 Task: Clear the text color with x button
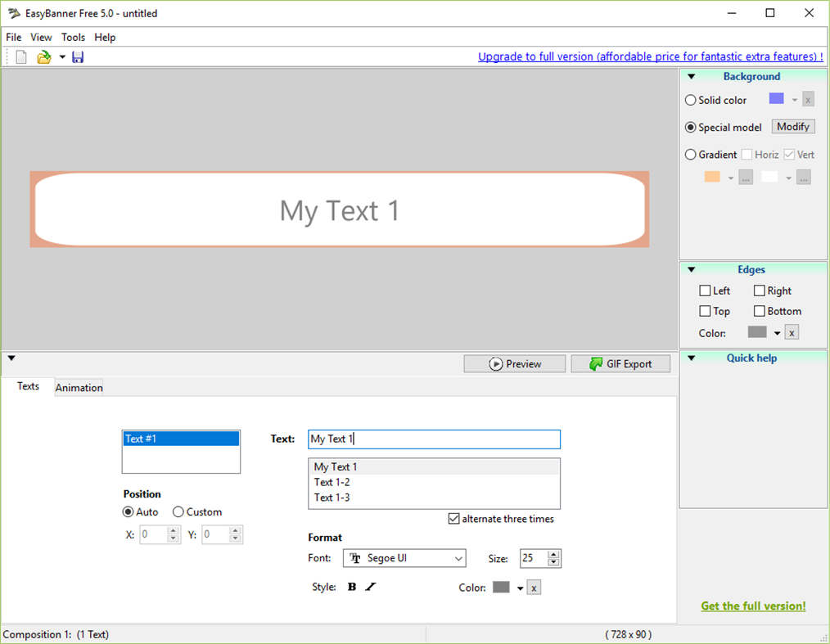[x=535, y=588]
